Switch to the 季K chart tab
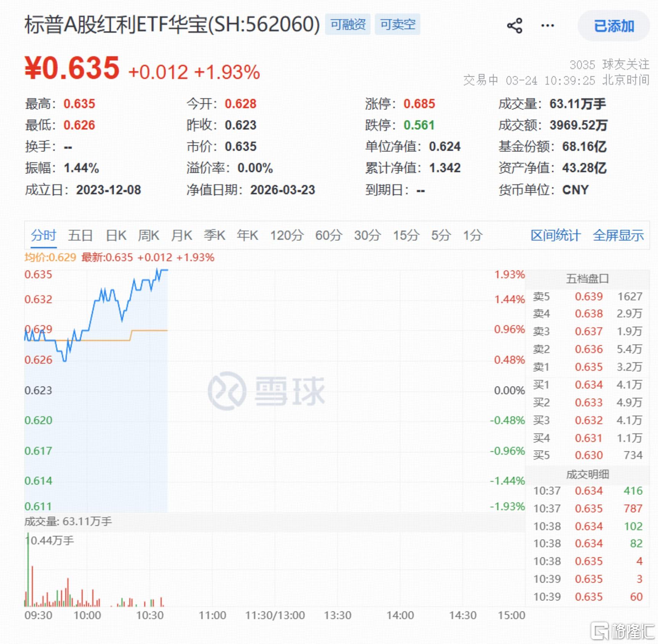This screenshot has height=644, width=658. click(x=214, y=235)
